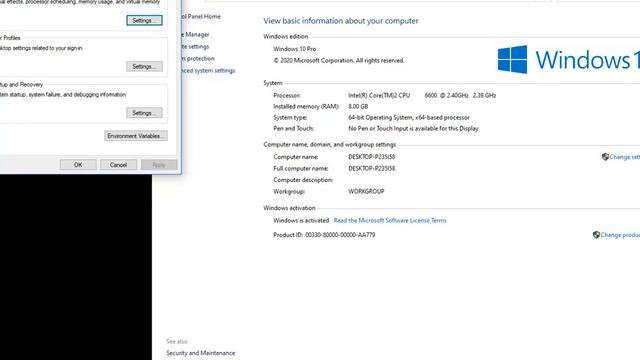Select Full computer name value
Image resolution: width=640 pixels, height=360 pixels.
click(371, 168)
